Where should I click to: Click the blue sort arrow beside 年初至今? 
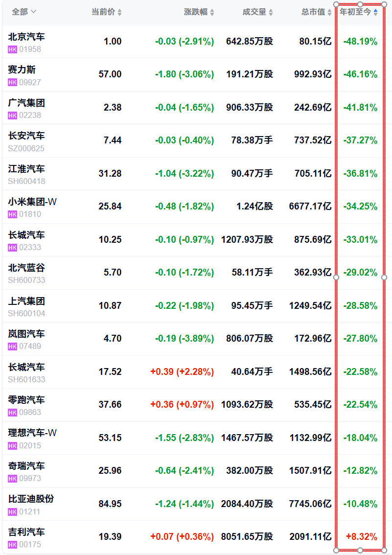[375, 12]
